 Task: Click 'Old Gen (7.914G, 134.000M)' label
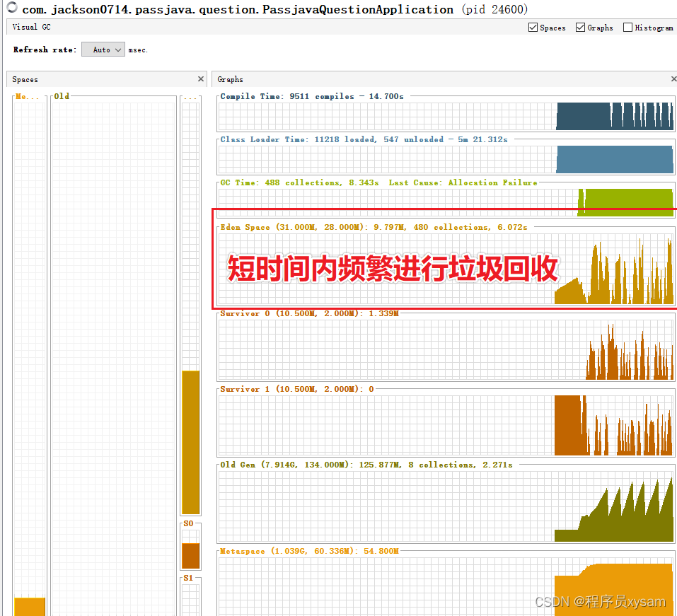click(287, 465)
